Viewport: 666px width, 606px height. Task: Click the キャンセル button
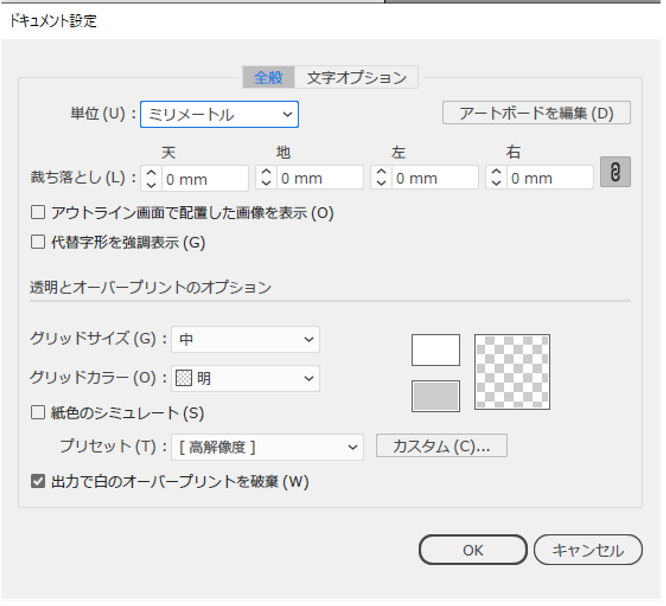[588, 550]
